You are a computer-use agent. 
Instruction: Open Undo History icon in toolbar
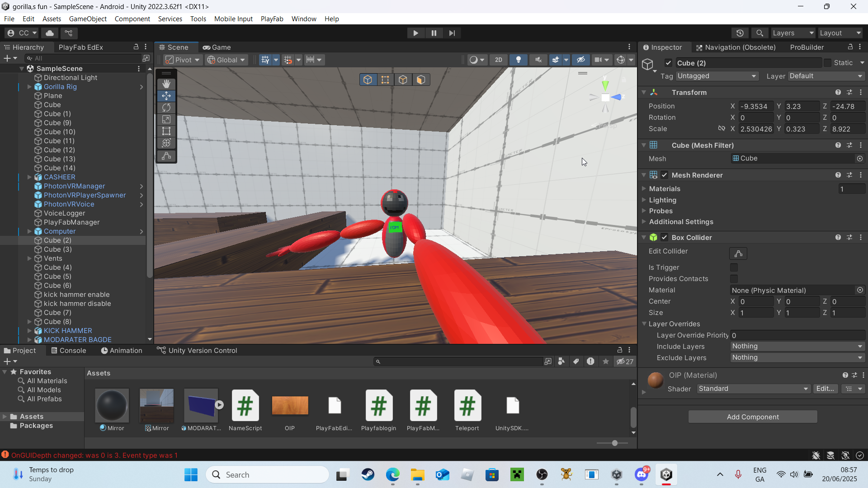740,33
